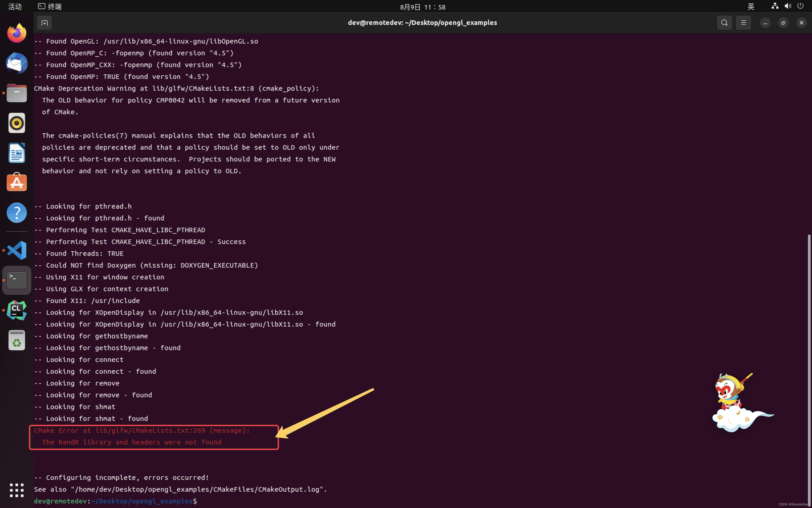Click the 'Found X11: /usr/include' line

pos(87,300)
